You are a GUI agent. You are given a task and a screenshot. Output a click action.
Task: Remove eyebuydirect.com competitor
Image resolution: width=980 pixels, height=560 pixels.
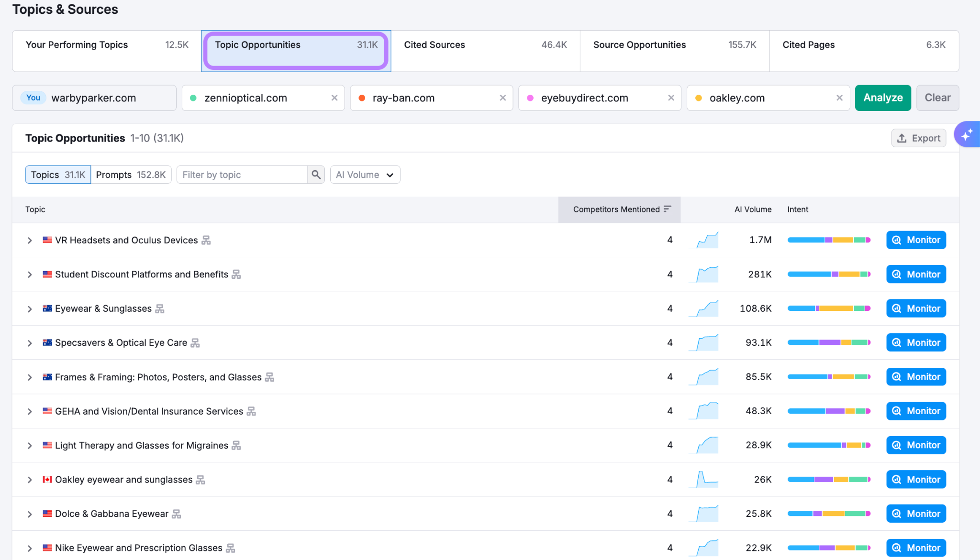pos(671,98)
